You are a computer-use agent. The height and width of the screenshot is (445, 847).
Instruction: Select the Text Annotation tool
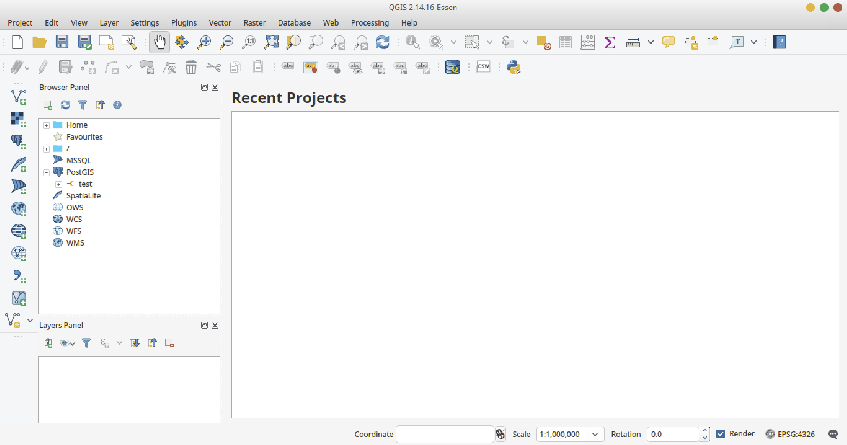(737, 42)
